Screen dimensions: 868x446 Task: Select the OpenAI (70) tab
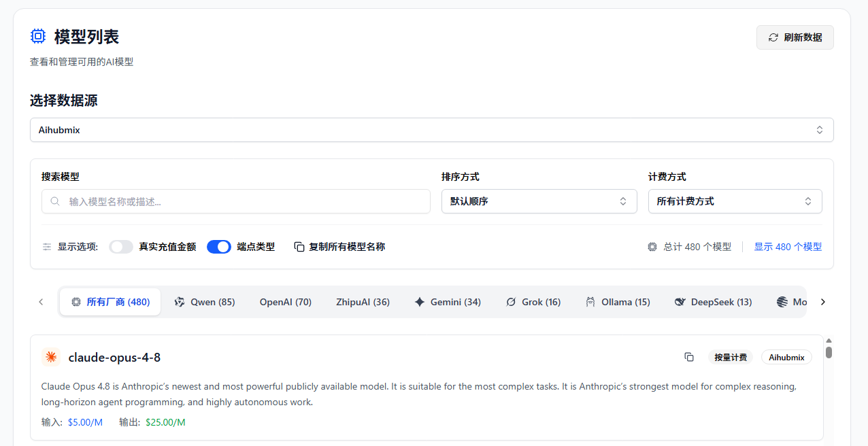click(286, 302)
